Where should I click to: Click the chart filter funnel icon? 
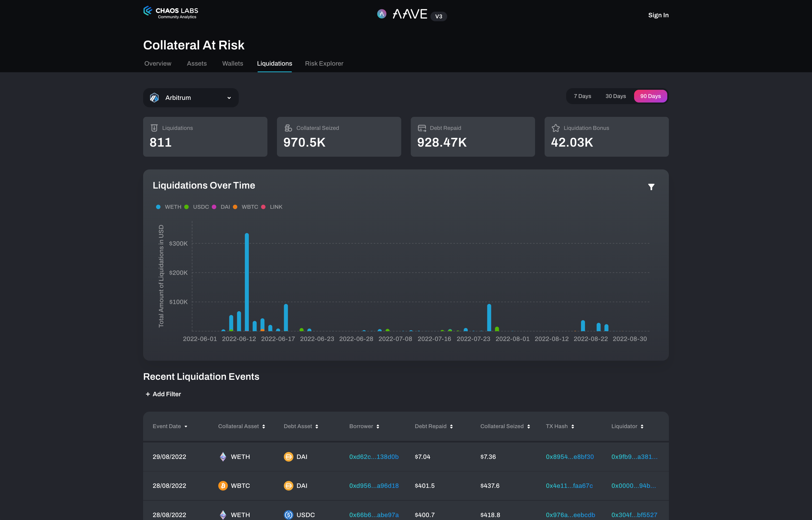[651, 187]
